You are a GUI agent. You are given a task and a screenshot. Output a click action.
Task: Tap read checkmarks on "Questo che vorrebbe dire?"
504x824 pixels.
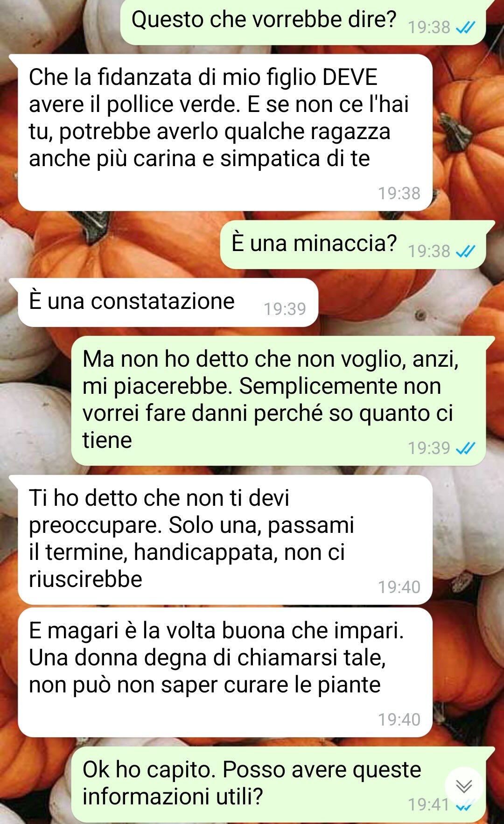pyautogui.click(x=465, y=28)
